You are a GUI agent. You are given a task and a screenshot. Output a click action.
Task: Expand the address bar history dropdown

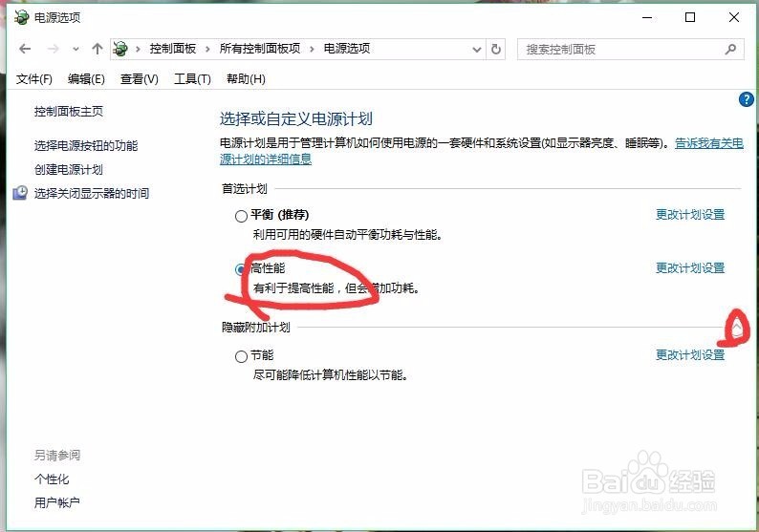[477, 50]
